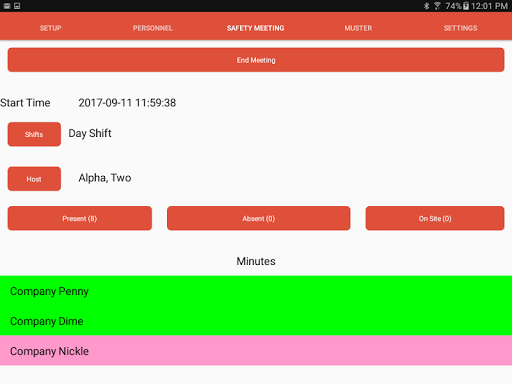Select the Company Penny row
The width and height of the screenshot is (512, 384).
(x=256, y=291)
